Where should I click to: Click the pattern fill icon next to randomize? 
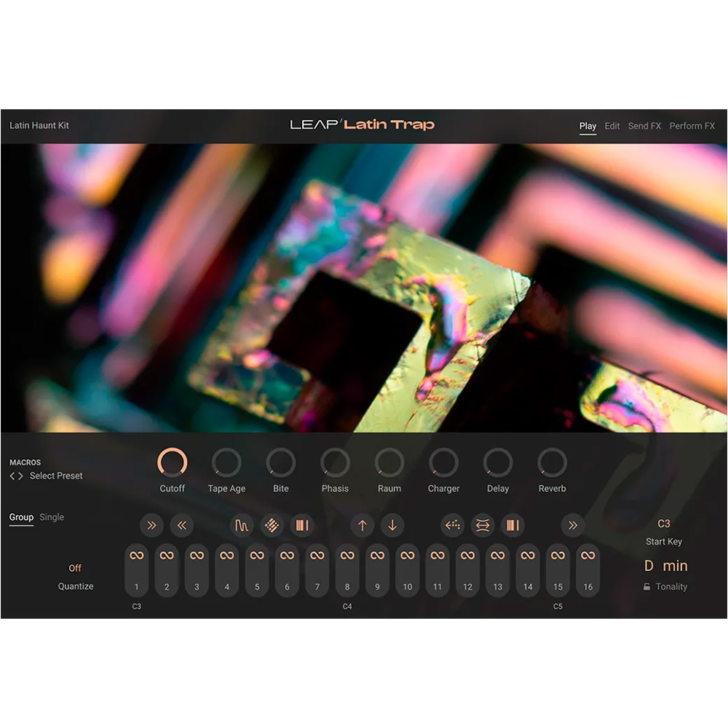pyautogui.click(x=303, y=526)
